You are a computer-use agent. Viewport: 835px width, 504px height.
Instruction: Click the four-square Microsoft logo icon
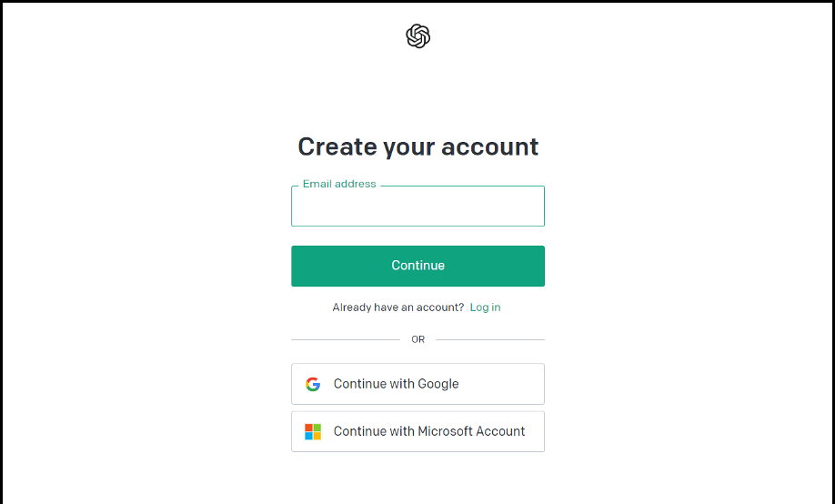(313, 431)
